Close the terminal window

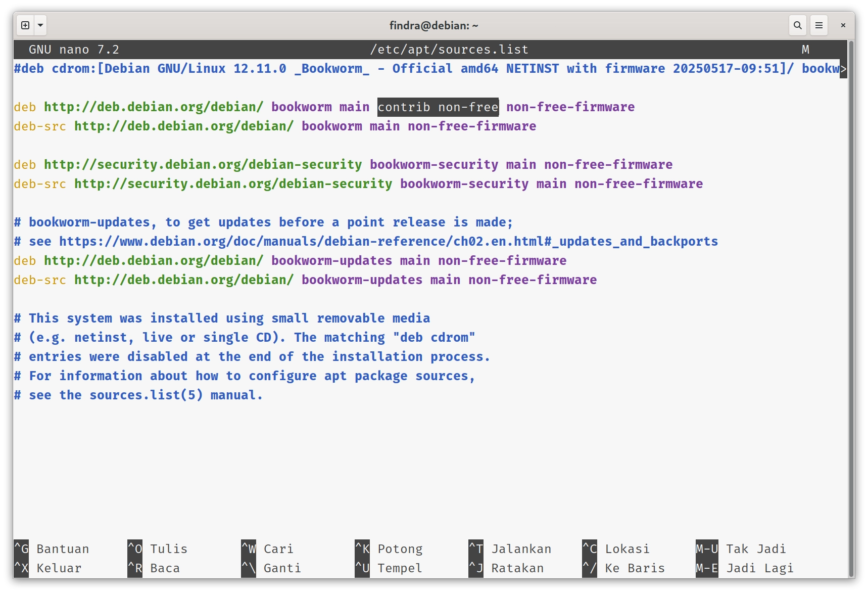(x=843, y=25)
